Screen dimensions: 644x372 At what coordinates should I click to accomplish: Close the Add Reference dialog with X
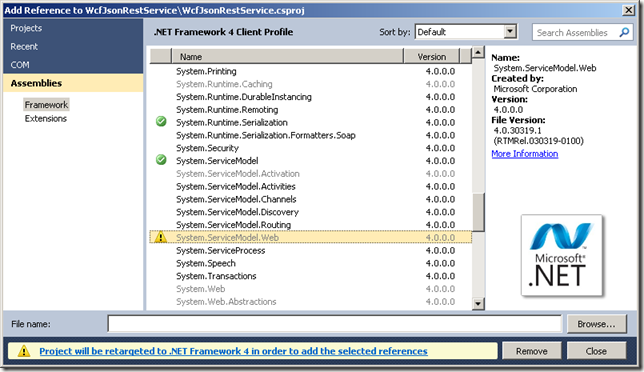[x=628, y=10]
